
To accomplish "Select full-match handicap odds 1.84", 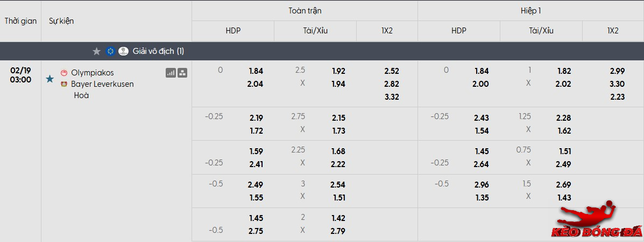I will point(256,71).
